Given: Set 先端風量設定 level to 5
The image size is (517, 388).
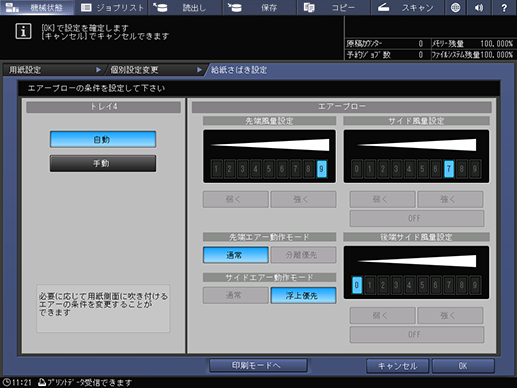Looking at the screenshot, I should click(269, 169).
